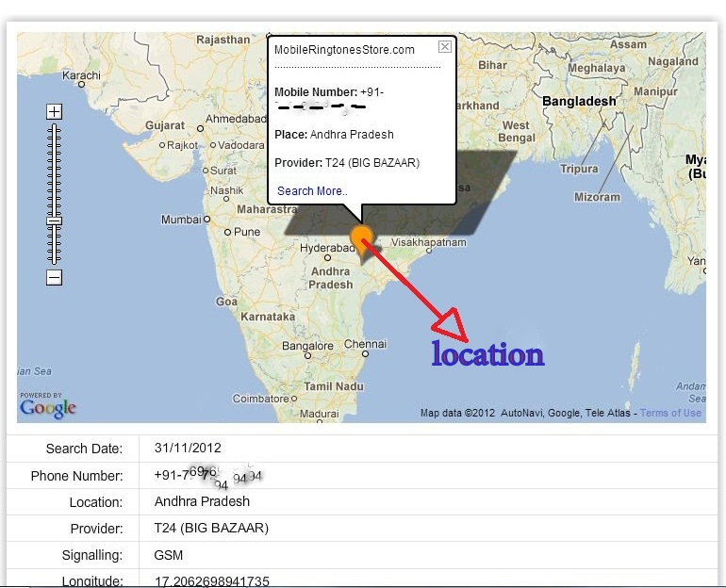726x588 pixels.
Task: Click the Mumbai city label
Action: click(181, 220)
